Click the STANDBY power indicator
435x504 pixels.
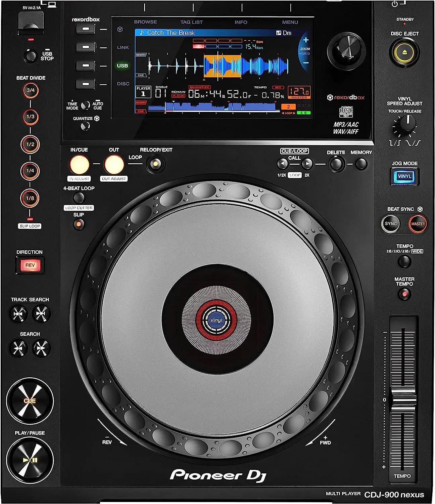(404, 24)
